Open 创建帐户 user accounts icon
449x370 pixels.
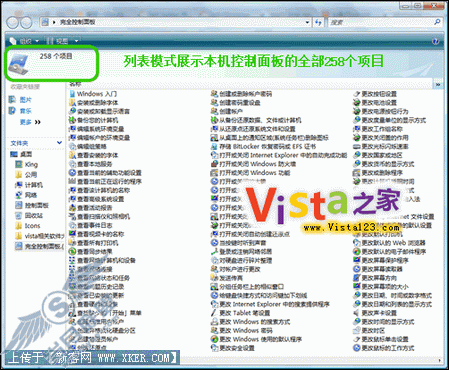point(214,111)
